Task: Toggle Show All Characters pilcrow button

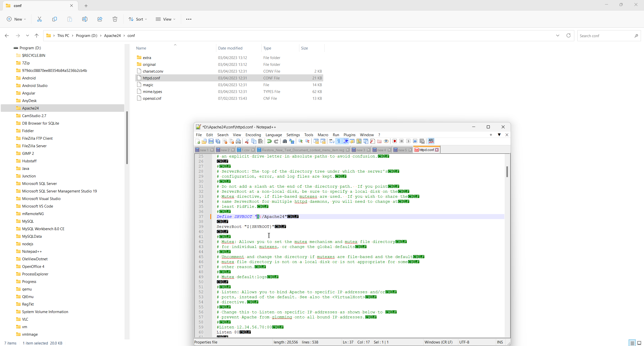Action: click(339, 141)
